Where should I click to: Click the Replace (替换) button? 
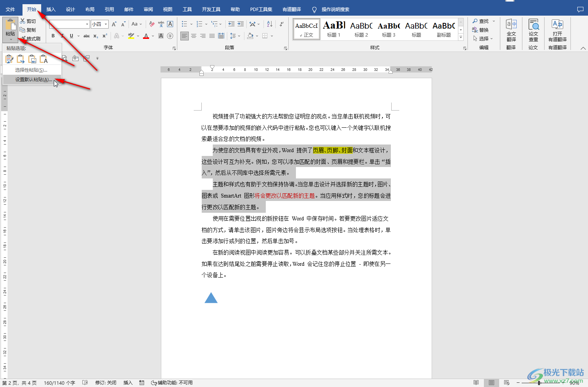(480, 30)
